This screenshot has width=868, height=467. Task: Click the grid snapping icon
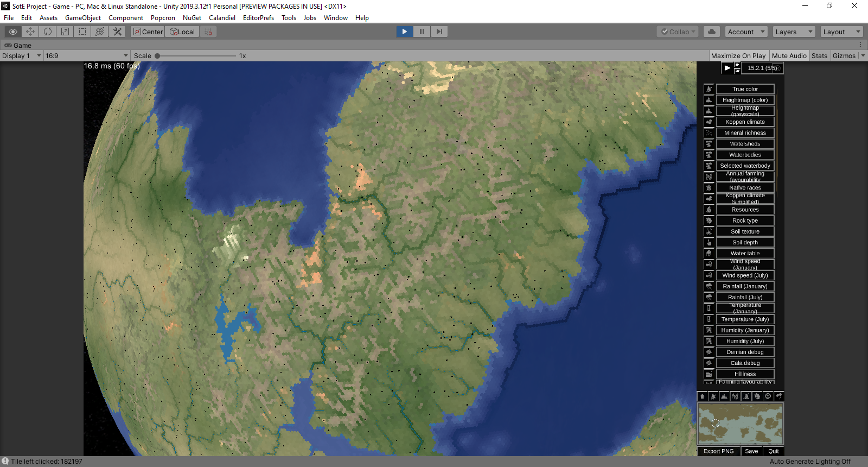[208, 31]
